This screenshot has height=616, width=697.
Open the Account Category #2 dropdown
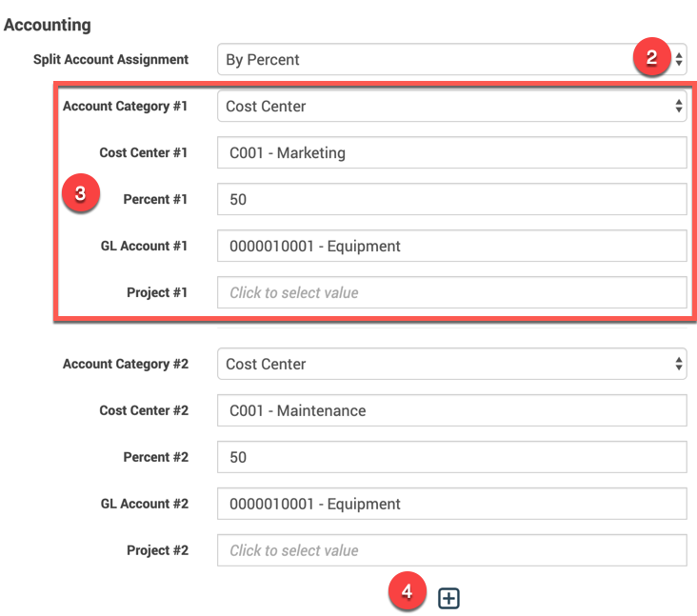point(451,364)
